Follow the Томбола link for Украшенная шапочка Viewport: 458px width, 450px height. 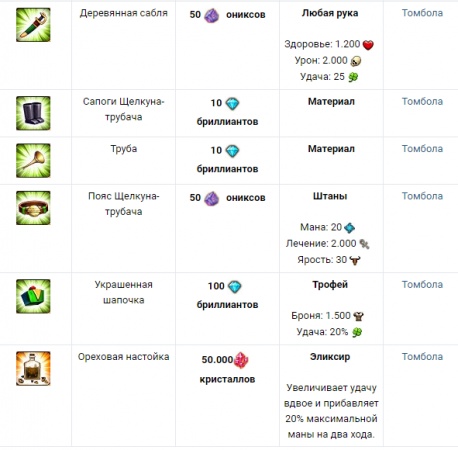point(422,284)
